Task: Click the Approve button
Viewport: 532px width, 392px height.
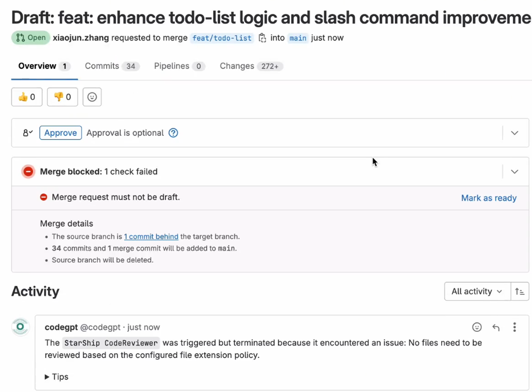Action: tap(61, 133)
